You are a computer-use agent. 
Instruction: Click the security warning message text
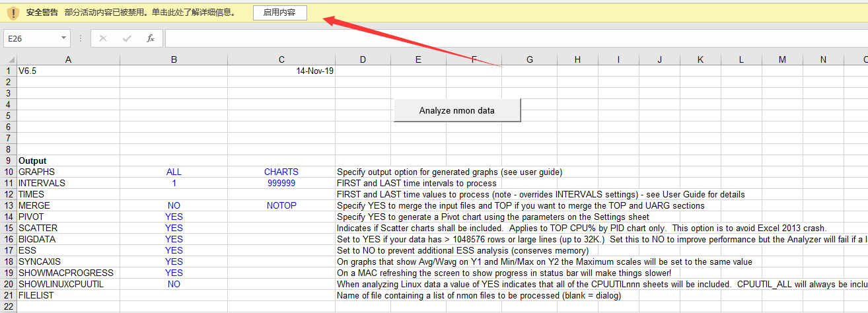pyautogui.click(x=150, y=13)
